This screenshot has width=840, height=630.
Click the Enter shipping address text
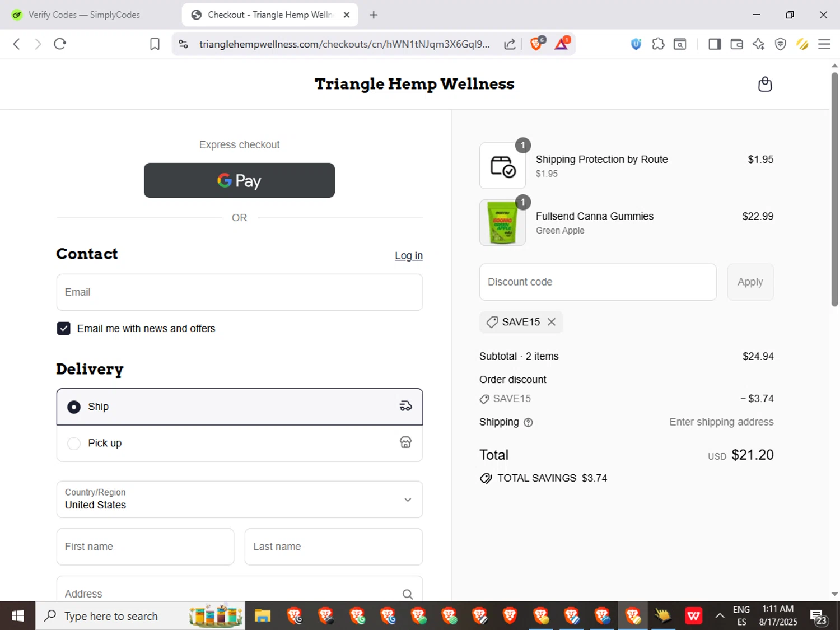tap(721, 422)
